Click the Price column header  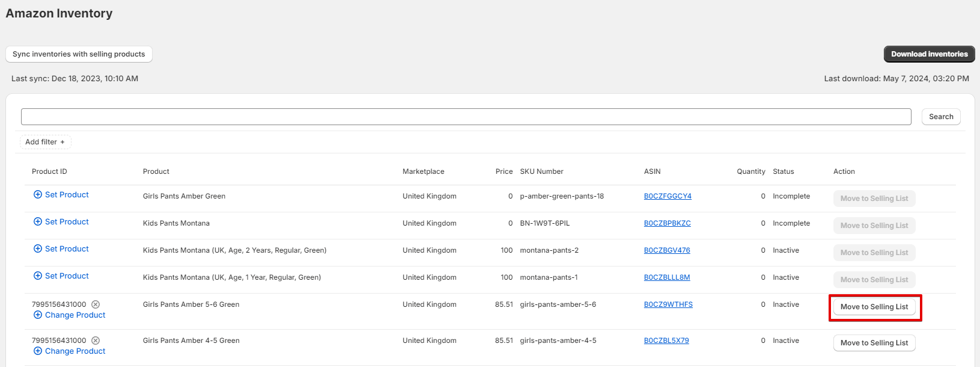(x=504, y=171)
